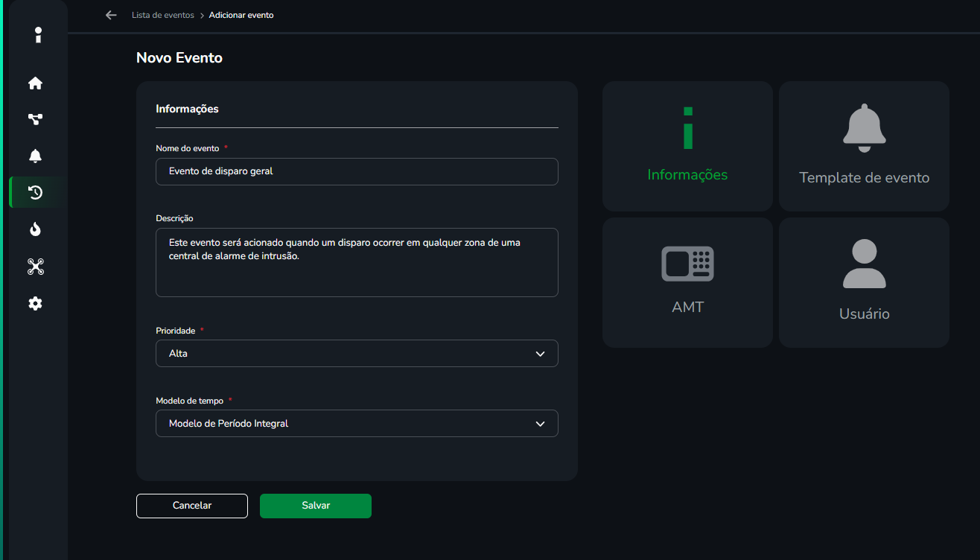
Task: Open the network topology sidebar icon
Action: [35, 119]
